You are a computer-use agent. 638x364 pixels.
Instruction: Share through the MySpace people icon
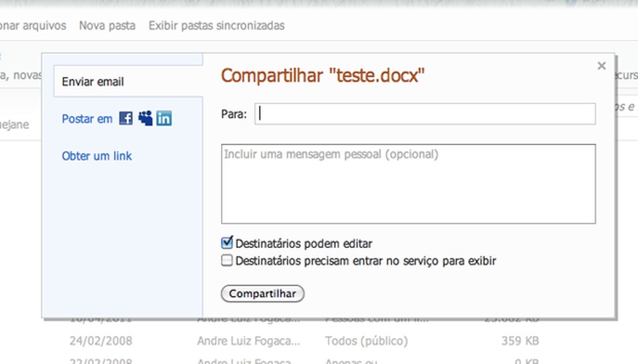(x=145, y=119)
